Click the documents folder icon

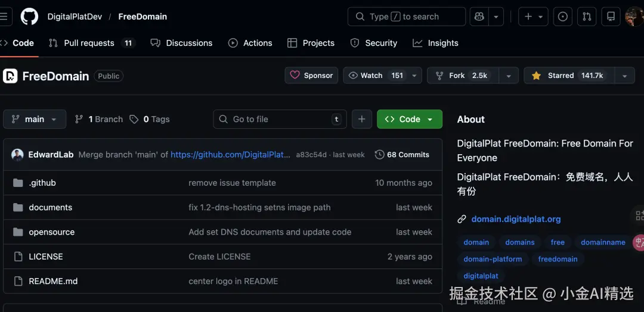[x=18, y=207]
